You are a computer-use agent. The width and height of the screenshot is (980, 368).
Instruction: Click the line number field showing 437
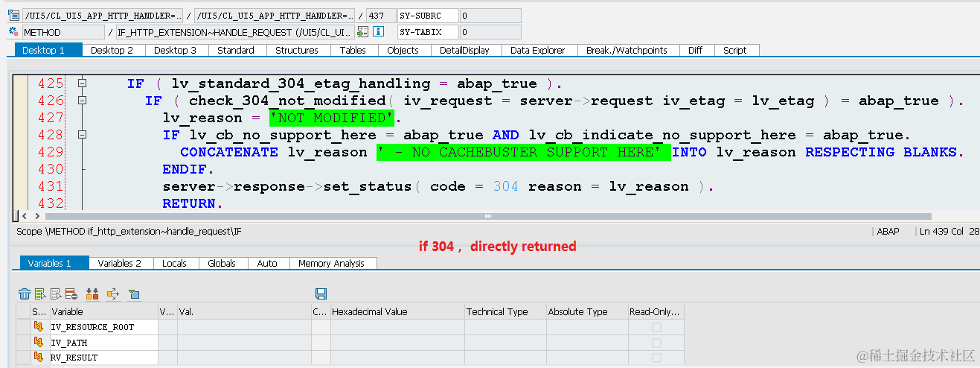point(382,15)
